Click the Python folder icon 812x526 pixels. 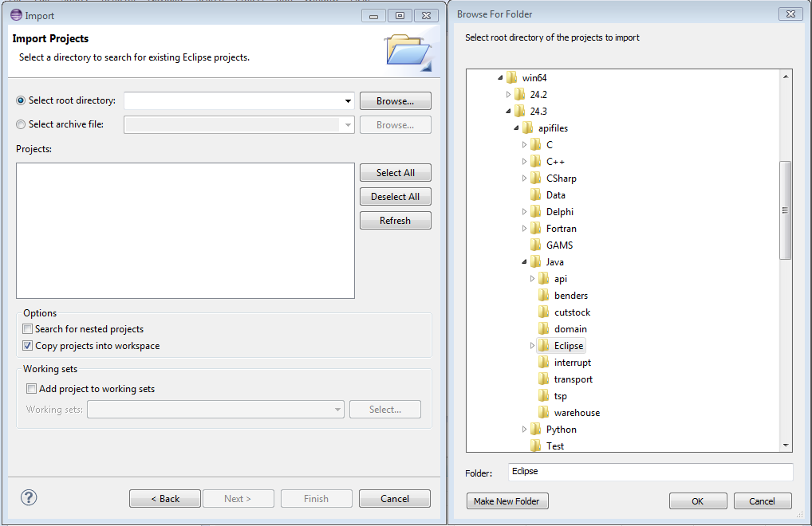(x=536, y=430)
